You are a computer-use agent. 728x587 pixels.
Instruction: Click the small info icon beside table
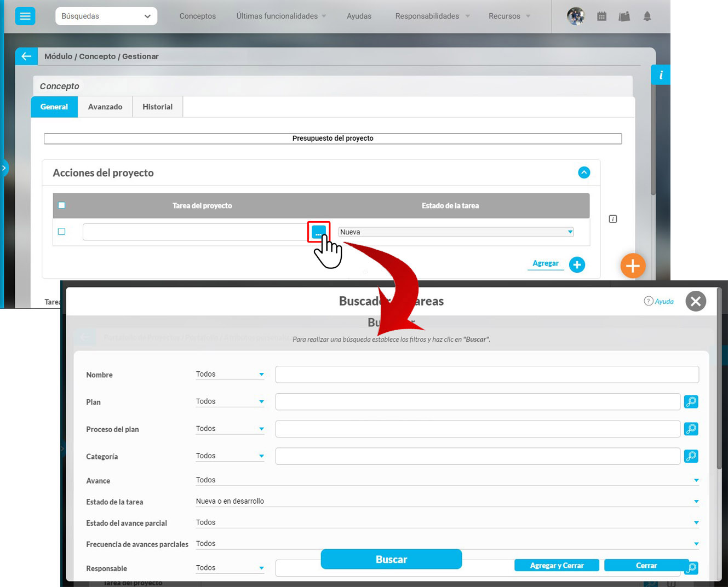point(613,219)
